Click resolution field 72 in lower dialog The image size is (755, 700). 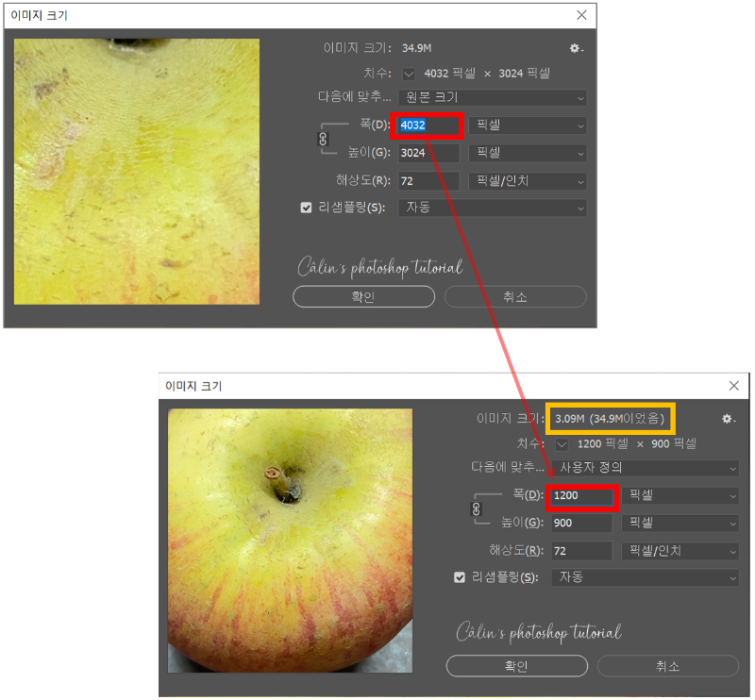tap(581, 551)
